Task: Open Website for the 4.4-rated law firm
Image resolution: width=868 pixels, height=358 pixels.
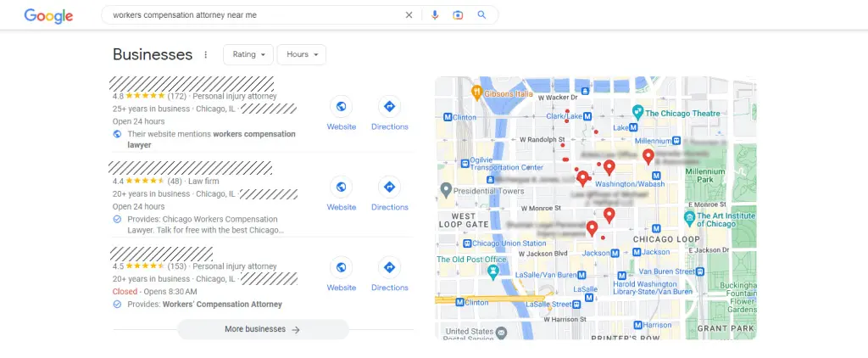Action: coord(341,194)
